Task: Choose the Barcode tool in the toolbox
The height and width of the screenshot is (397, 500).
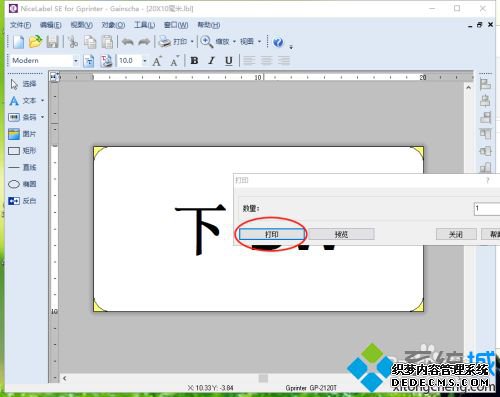Action: [x=27, y=117]
